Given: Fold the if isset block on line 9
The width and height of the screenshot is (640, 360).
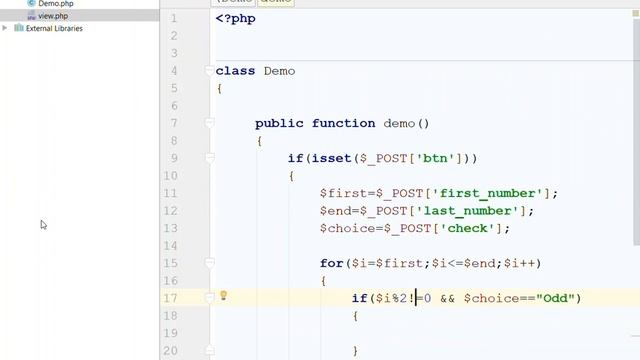Looking at the screenshot, I should 209,158.
